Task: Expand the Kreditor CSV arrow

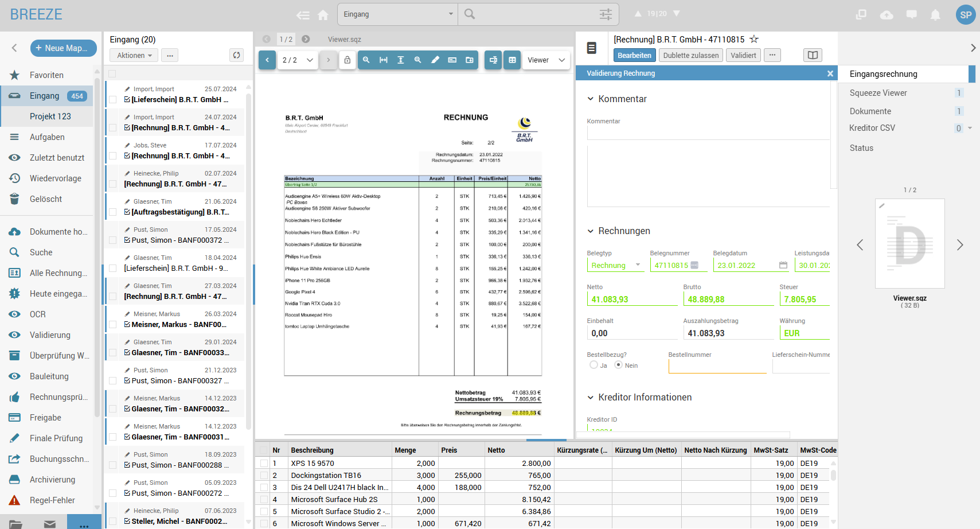Action: point(970,128)
